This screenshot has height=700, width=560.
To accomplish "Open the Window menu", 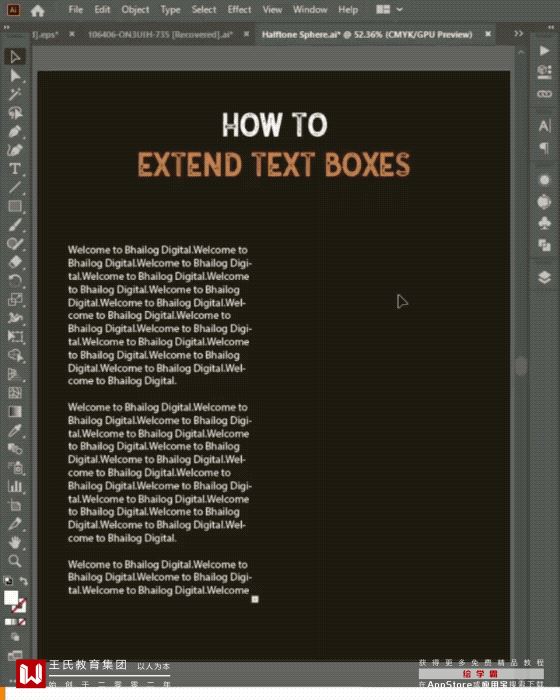I will tap(310, 9).
